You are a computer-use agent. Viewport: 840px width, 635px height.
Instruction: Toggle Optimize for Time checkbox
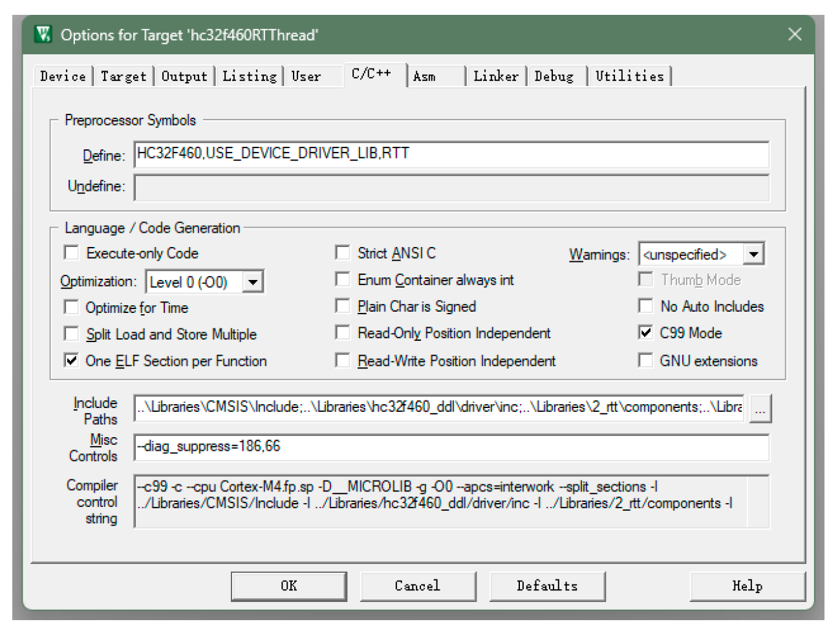[72, 307]
